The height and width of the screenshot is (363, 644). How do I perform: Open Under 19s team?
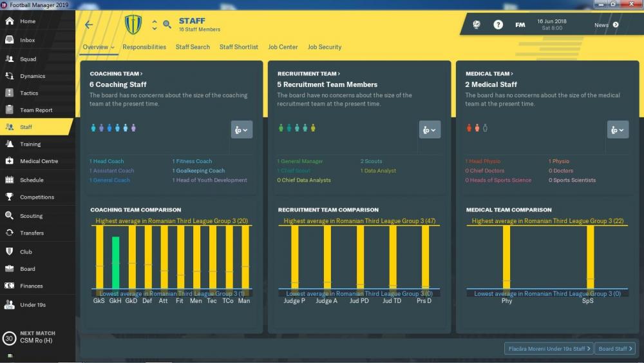[x=33, y=305]
